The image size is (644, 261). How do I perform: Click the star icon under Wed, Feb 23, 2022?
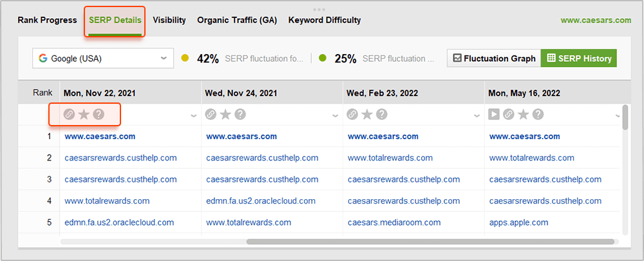pos(367,114)
